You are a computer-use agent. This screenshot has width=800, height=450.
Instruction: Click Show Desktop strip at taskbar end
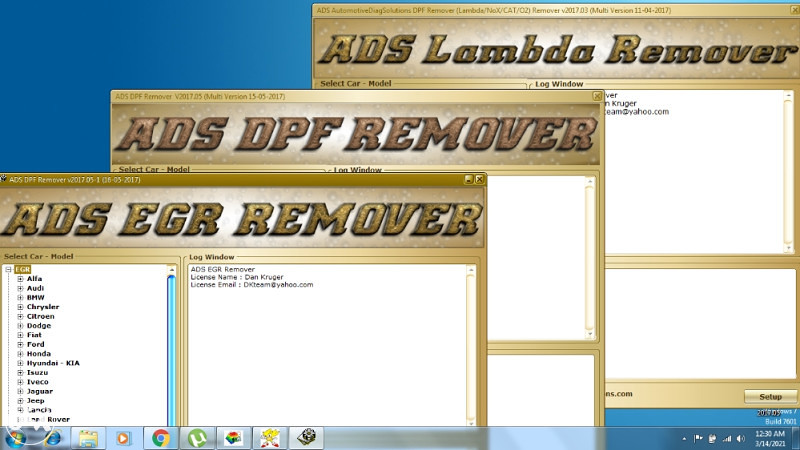[x=796, y=438]
